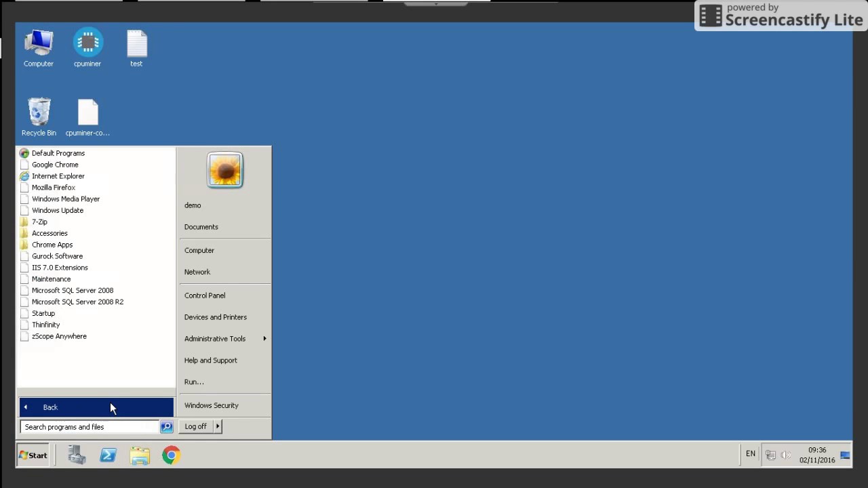Click the volume speaker tray icon

(x=785, y=455)
